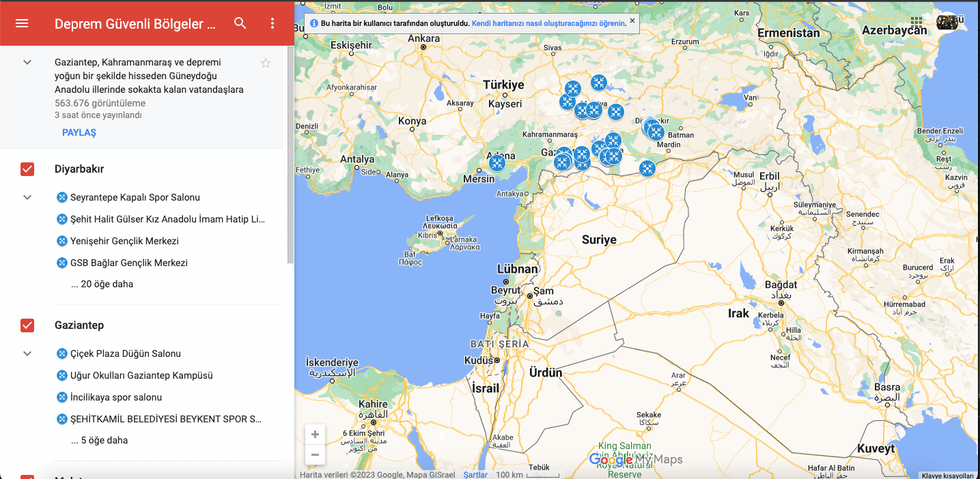Select Çiçek Plaza Düğün Salonu item
The height and width of the screenshot is (479, 980).
point(126,353)
